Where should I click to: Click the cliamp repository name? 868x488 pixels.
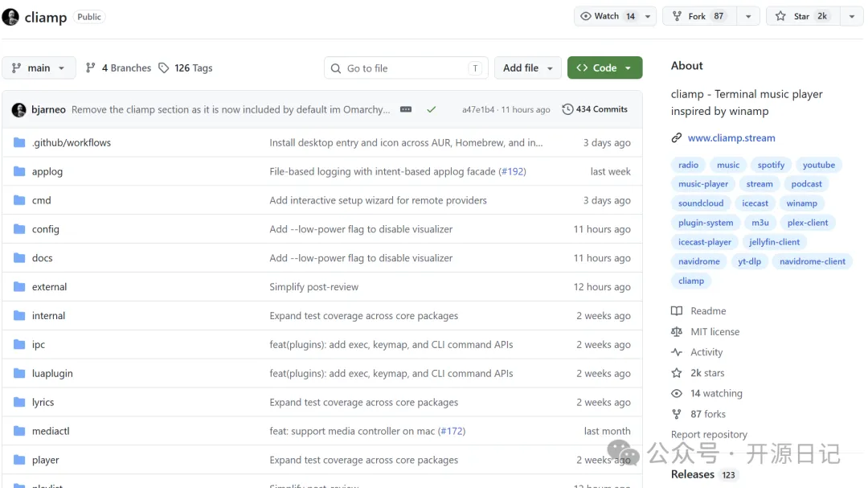tap(45, 17)
